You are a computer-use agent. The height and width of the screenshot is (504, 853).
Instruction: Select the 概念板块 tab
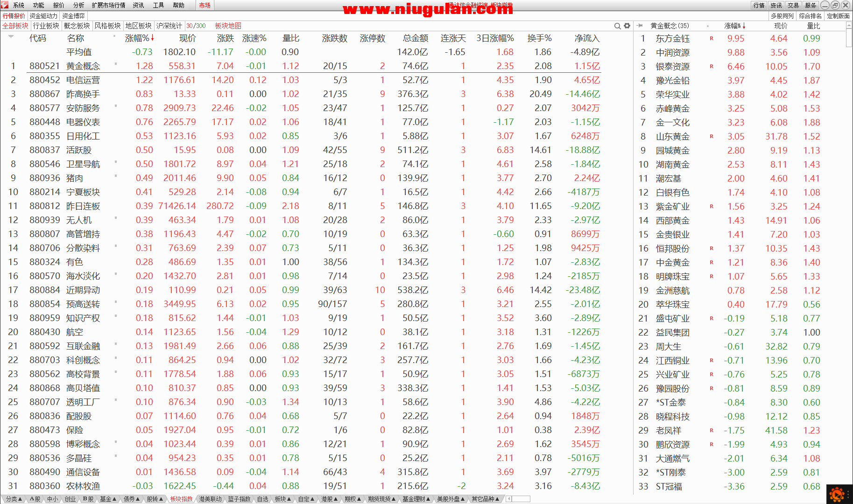coord(77,26)
